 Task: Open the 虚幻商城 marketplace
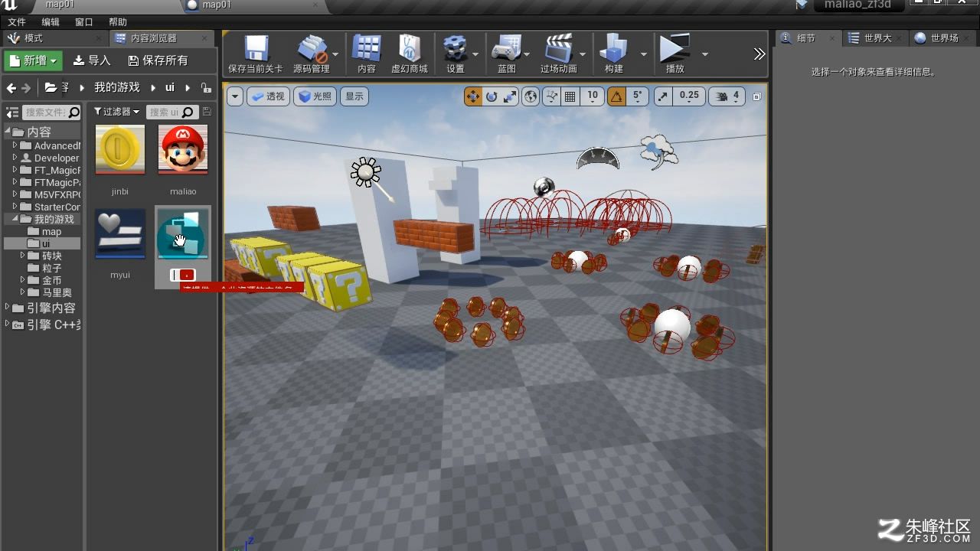[x=410, y=54]
